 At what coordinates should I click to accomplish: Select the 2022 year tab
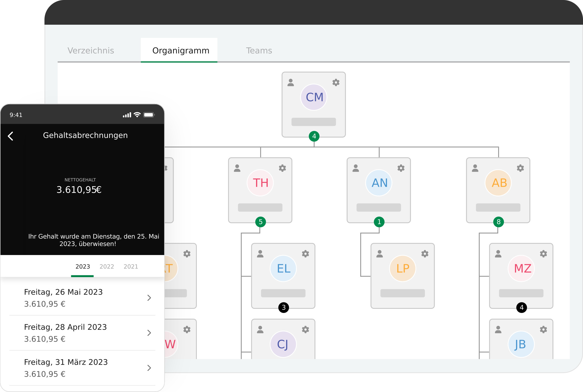click(107, 266)
